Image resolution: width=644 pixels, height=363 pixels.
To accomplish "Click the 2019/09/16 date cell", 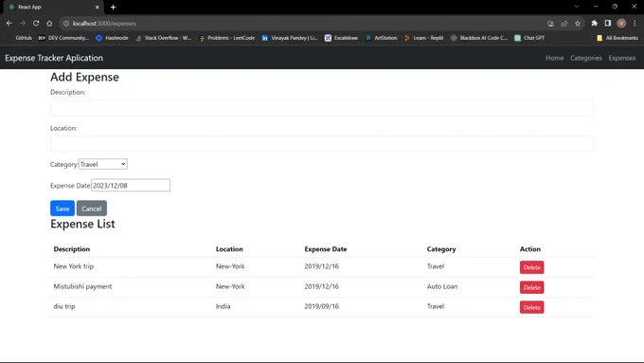I will click(322, 306).
